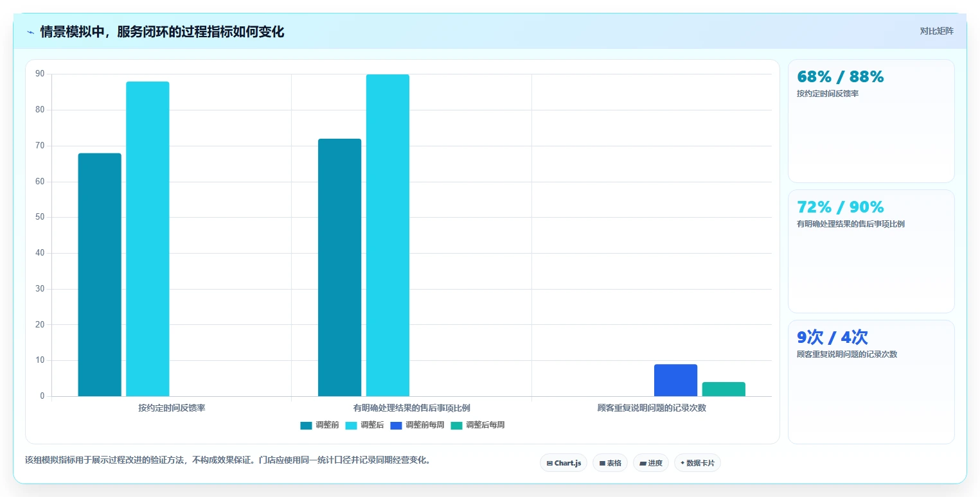Click the card caption 按约定时间反馈率
This screenshot has height=497, width=980.
click(x=828, y=94)
